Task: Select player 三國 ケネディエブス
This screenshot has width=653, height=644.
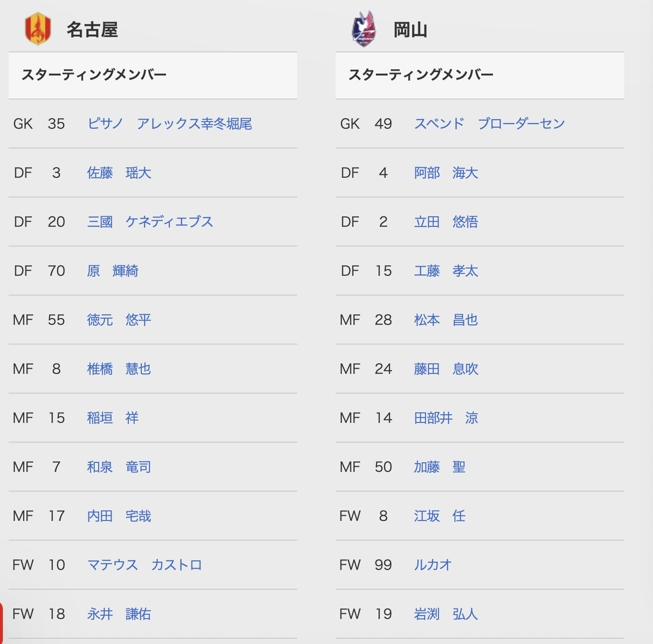Action: (150, 222)
